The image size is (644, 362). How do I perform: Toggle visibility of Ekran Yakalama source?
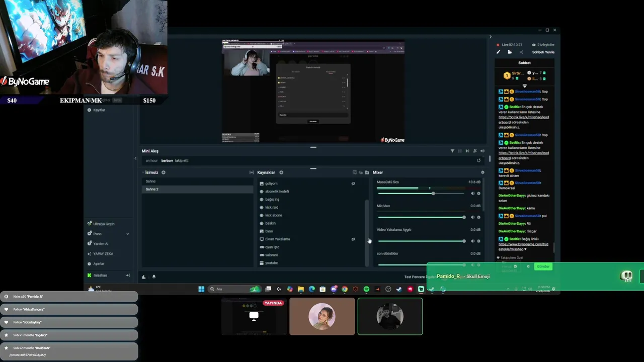pyautogui.click(x=353, y=239)
